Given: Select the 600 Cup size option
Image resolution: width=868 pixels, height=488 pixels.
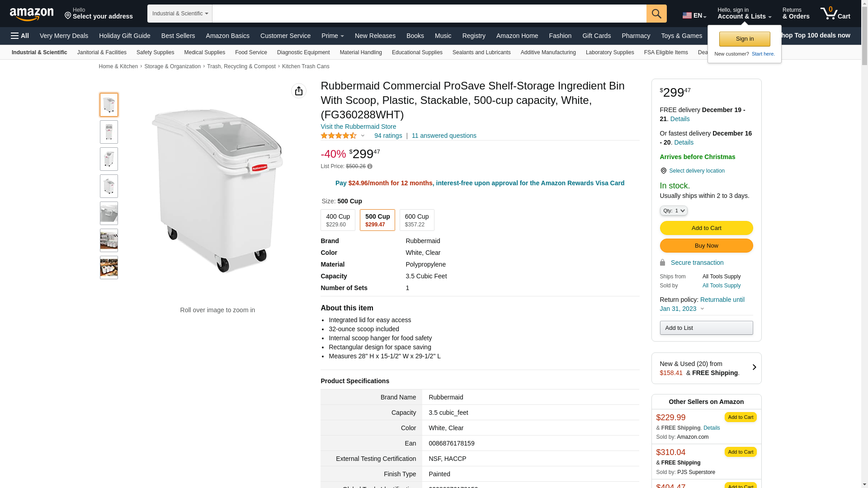Looking at the screenshot, I should click(417, 220).
